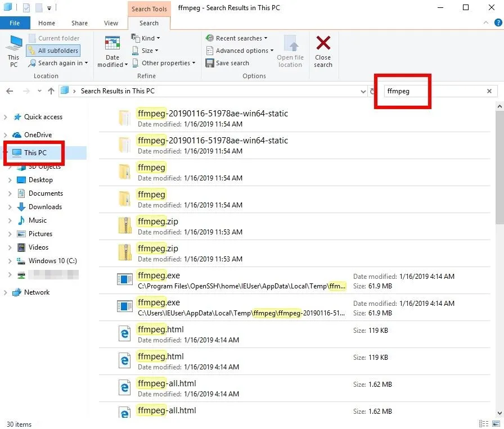Open the File menu tab
The height and width of the screenshot is (429, 504).
[x=15, y=23]
